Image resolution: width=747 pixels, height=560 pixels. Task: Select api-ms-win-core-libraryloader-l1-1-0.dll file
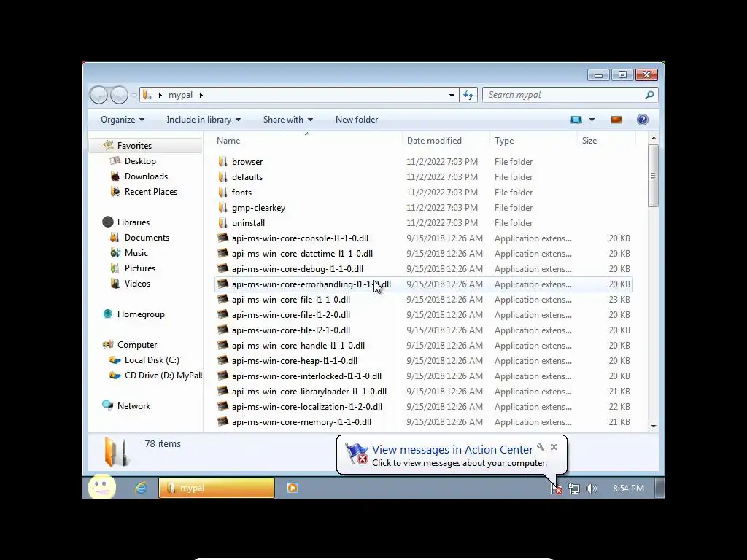[309, 392]
